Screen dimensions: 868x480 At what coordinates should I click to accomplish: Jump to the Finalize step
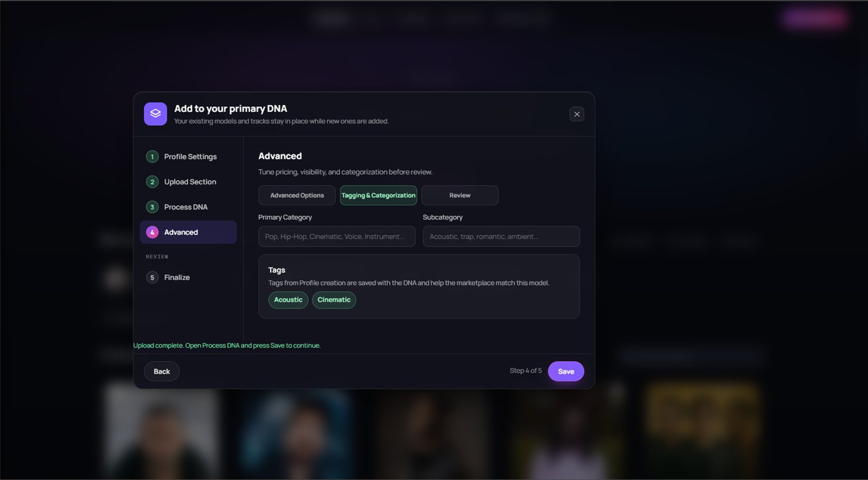tap(188, 277)
